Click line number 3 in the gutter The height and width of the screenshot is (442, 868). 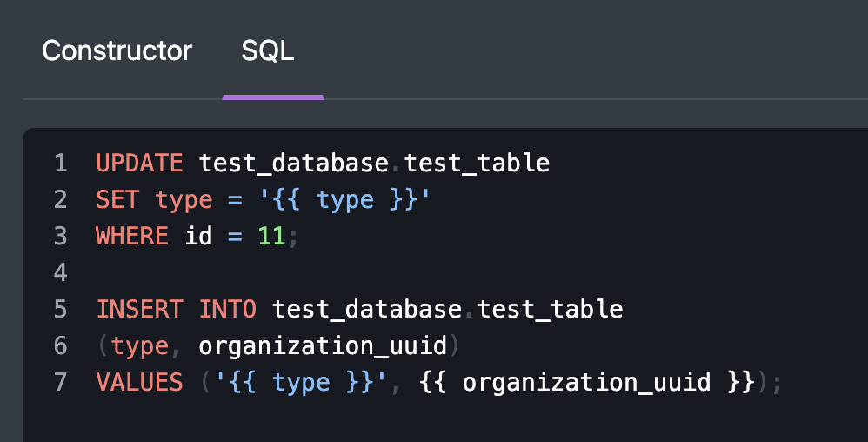[60, 236]
